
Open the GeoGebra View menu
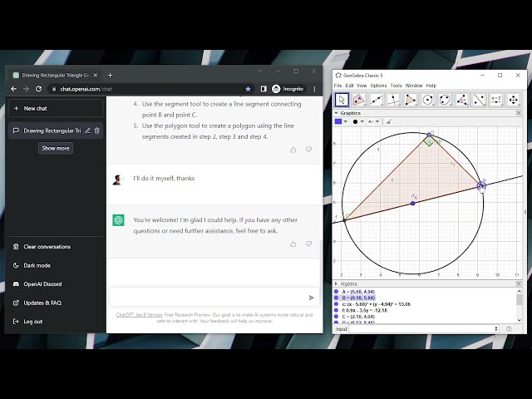pos(362,86)
